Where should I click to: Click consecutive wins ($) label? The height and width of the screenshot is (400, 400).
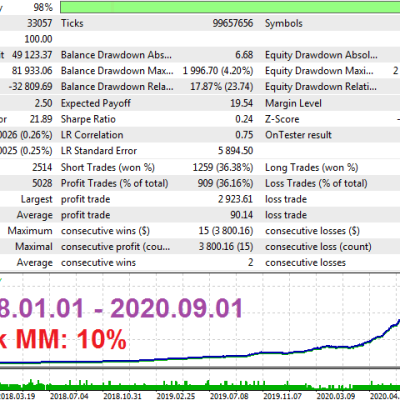pos(105,231)
